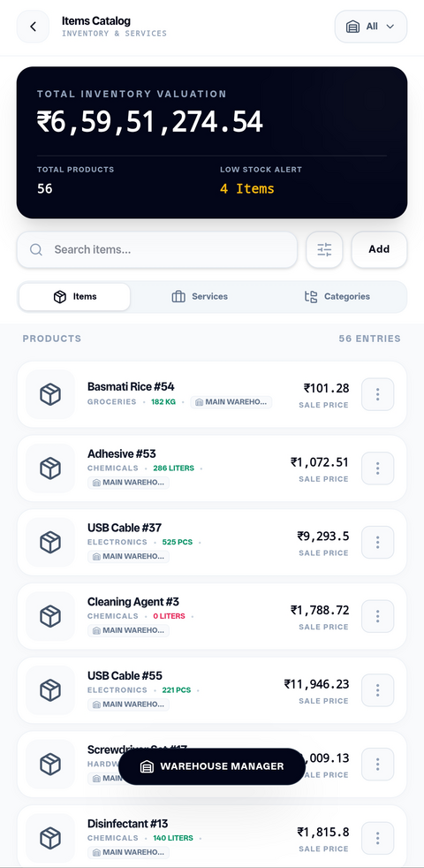Expand the All warehouse dropdown

tap(371, 26)
